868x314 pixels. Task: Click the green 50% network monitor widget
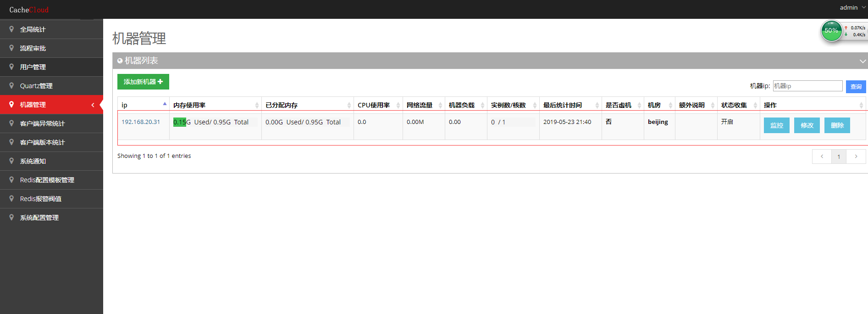coord(831,31)
